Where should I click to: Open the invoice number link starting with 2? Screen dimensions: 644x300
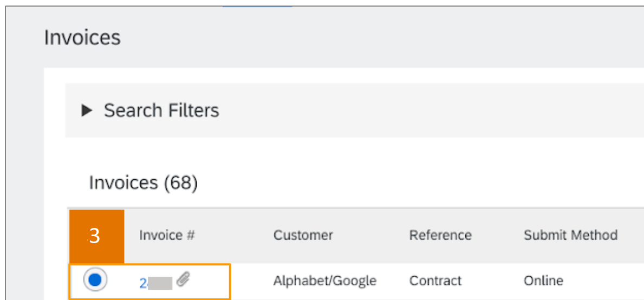tap(143, 283)
